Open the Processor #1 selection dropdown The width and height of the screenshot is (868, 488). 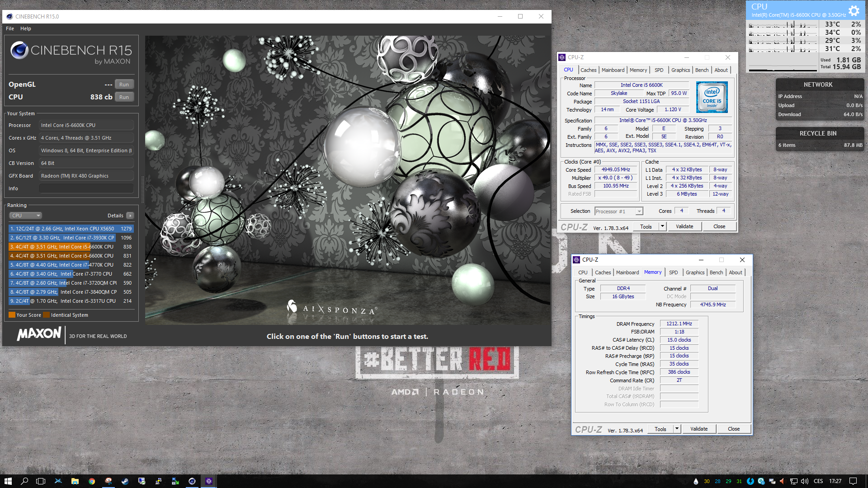pos(619,211)
